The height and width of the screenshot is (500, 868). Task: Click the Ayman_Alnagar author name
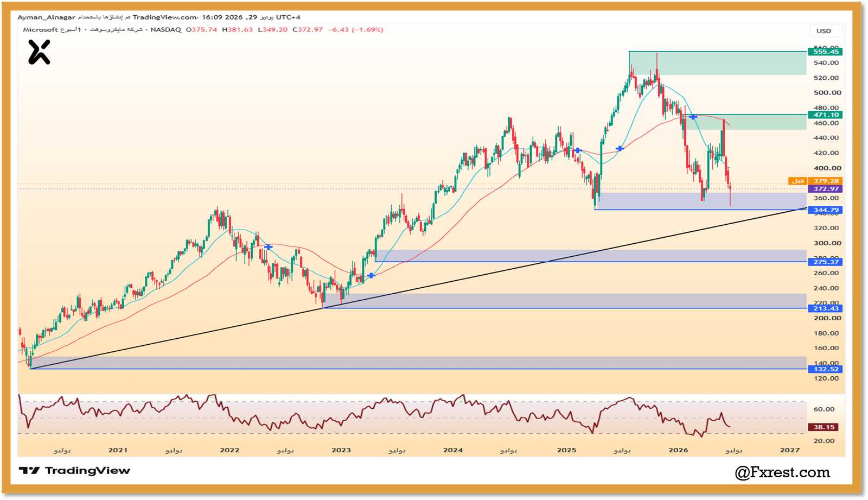[46, 17]
